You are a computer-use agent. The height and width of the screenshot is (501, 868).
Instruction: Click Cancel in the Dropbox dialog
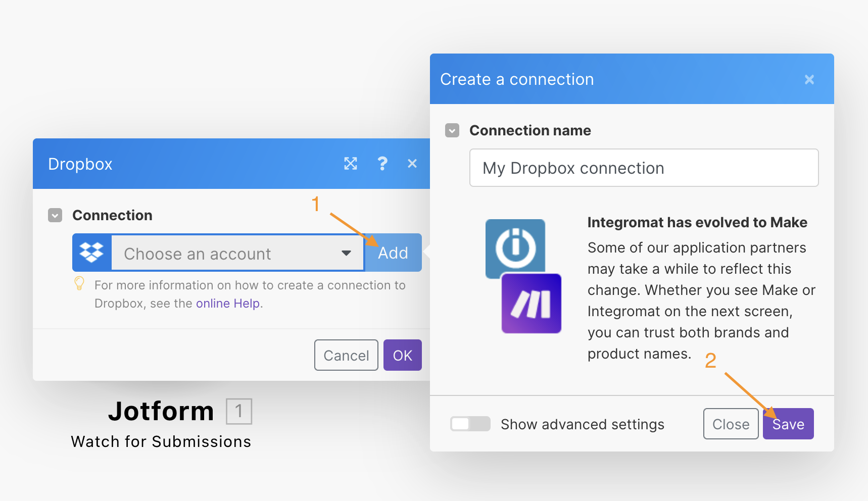pos(346,355)
